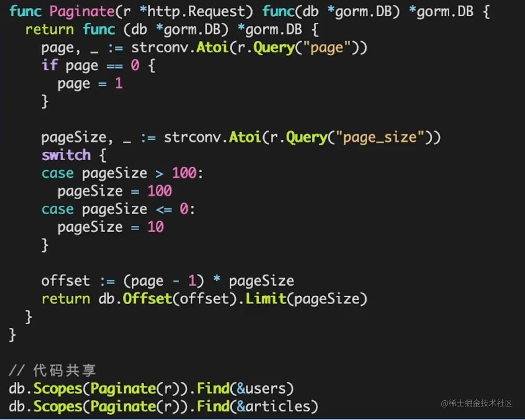525x420 pixels.
Task: Click the "pageSize = 10" assignment
Action: tap(110, 227)
